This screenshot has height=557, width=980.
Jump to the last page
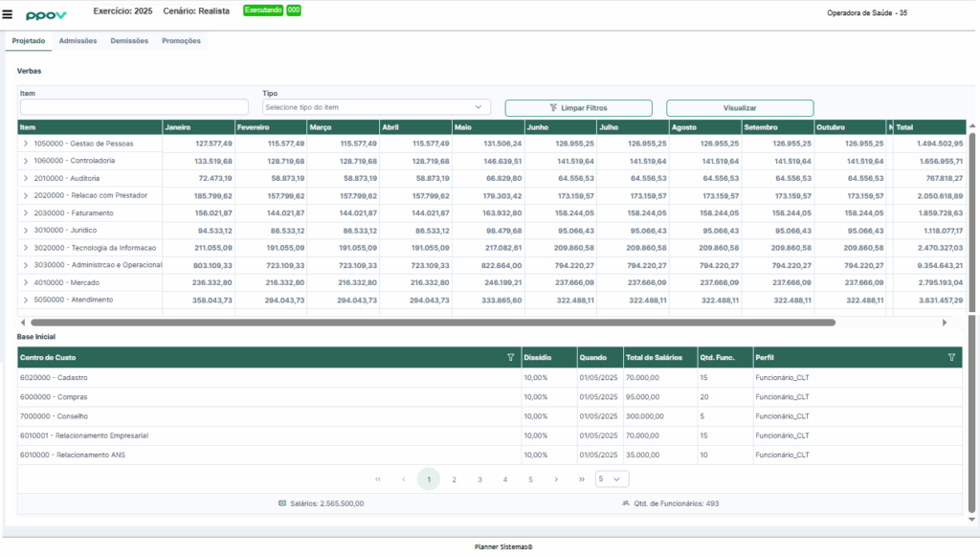[x=581, y=479]
